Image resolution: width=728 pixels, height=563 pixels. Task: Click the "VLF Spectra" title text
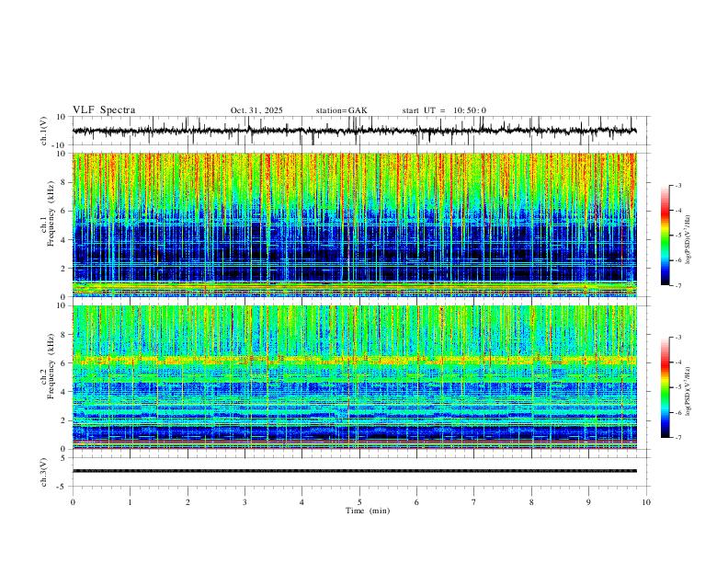pos(104,110)
